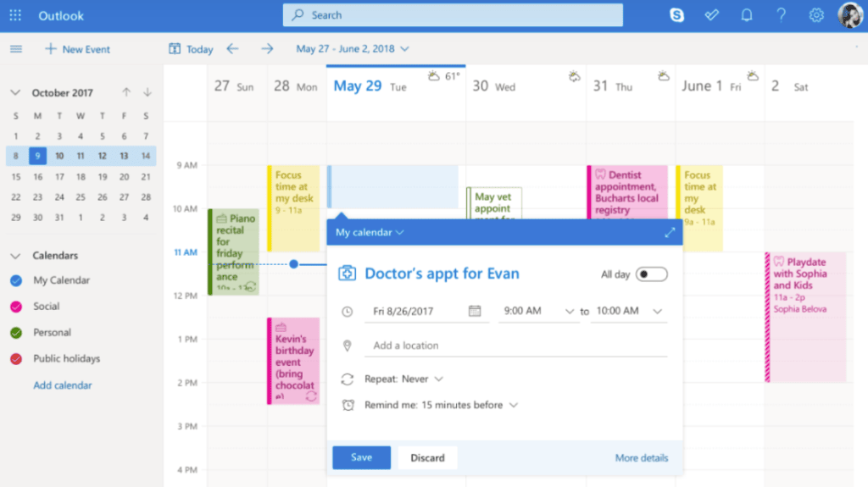Select October 9 in mini calendar
This screenshot has width=868, height=487.
37,156
